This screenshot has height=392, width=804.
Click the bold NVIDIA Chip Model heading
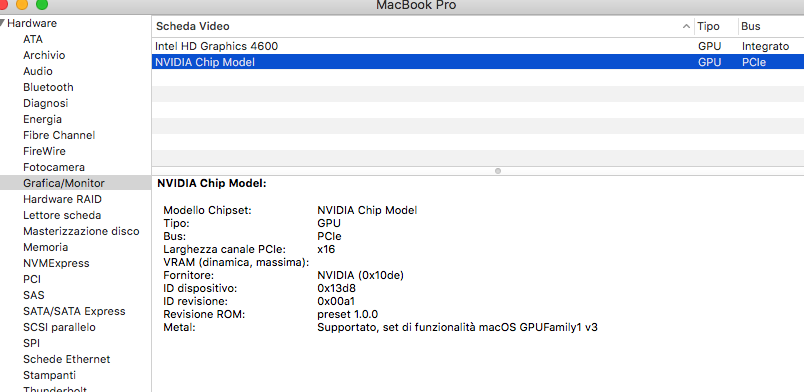coord(212,183)
